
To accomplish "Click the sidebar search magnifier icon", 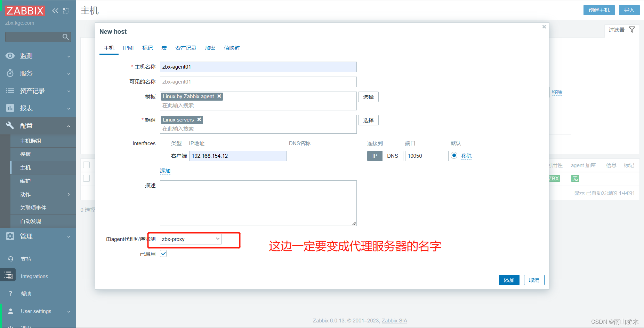I will pos(65,37).
